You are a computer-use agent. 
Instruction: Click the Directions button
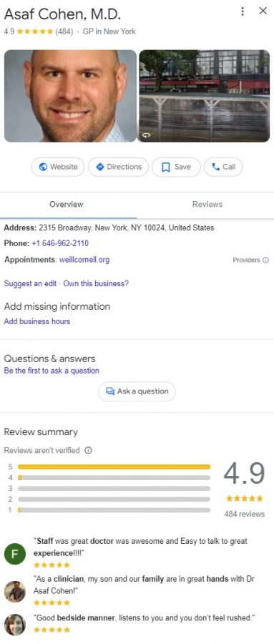(x=118, y=167)
